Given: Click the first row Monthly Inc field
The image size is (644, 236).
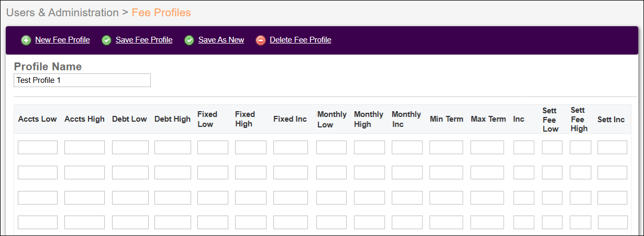Looking at the screenshot, I should [x=407, y=147].
